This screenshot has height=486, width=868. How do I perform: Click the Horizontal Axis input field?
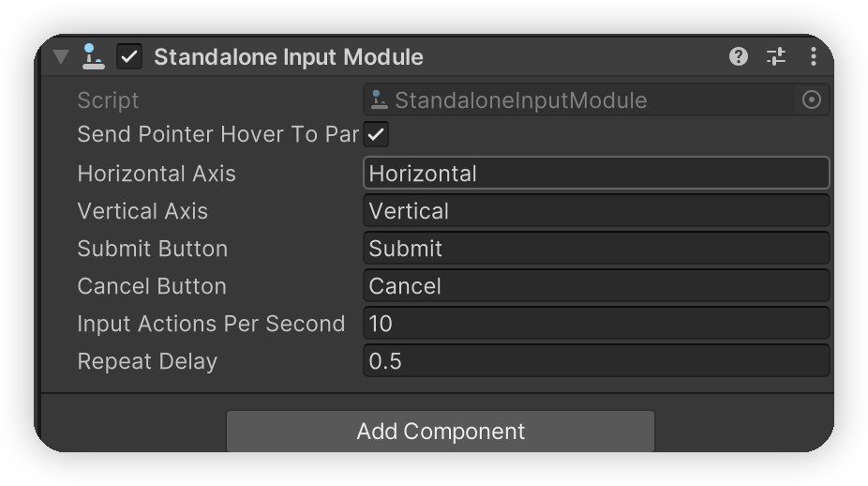tap(595, 174)
